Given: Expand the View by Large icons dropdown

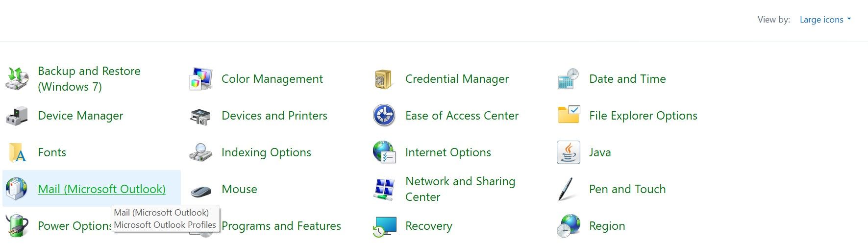Looking at the screenshot, I should (x=825, y=20).
